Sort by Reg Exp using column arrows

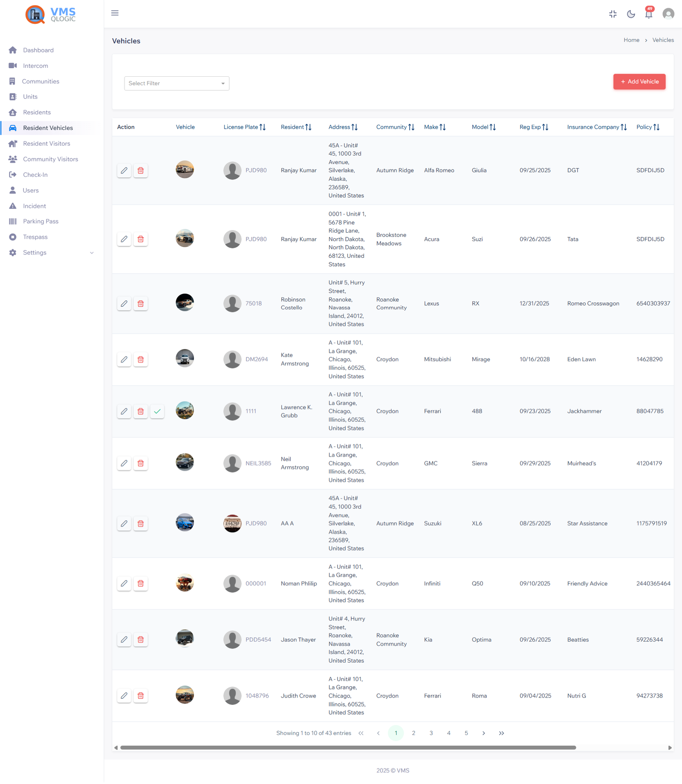[546, 127]
